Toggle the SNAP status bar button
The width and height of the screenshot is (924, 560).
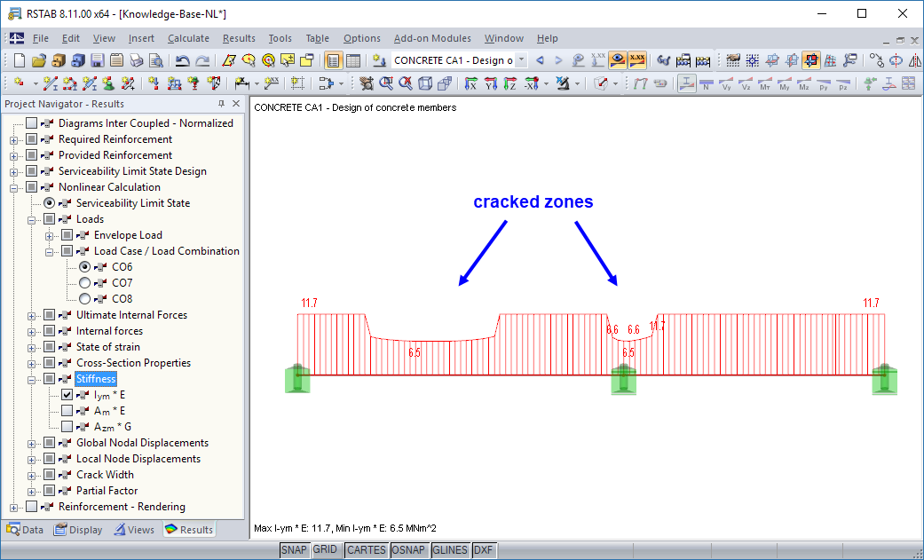click(294, 549)
